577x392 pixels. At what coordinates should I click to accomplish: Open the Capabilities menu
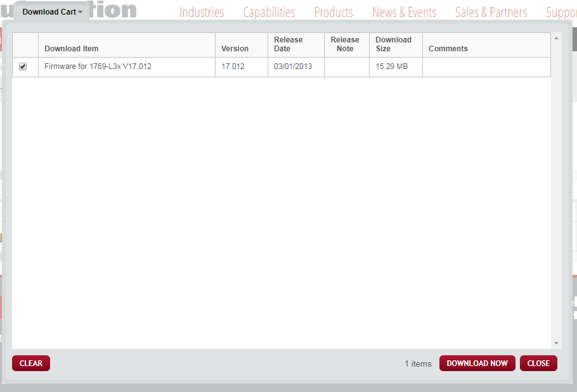pyautogui.click(x=269, y=13)
